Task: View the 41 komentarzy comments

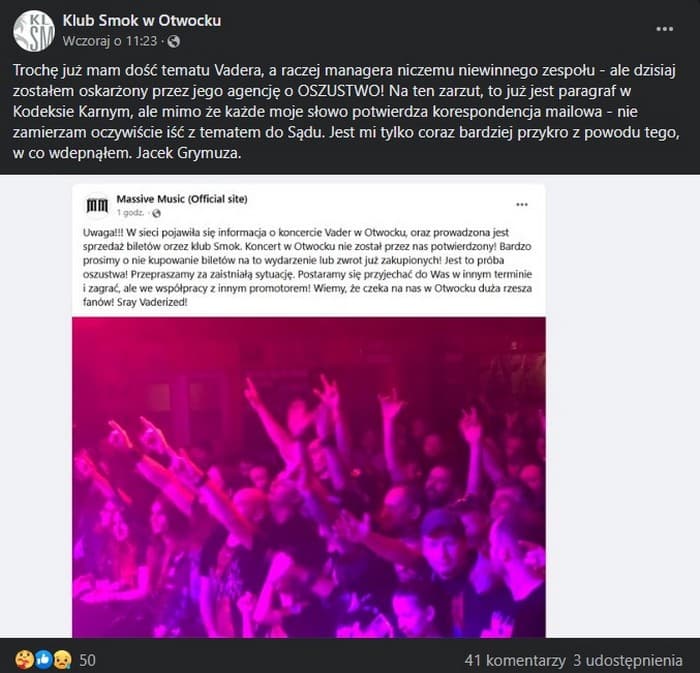Action: click(515, 660)
